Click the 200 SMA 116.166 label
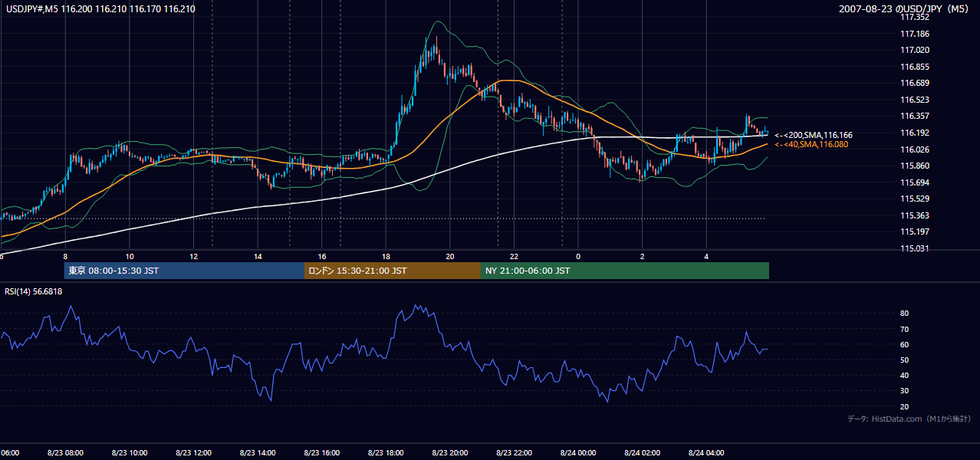 (813, 135)
